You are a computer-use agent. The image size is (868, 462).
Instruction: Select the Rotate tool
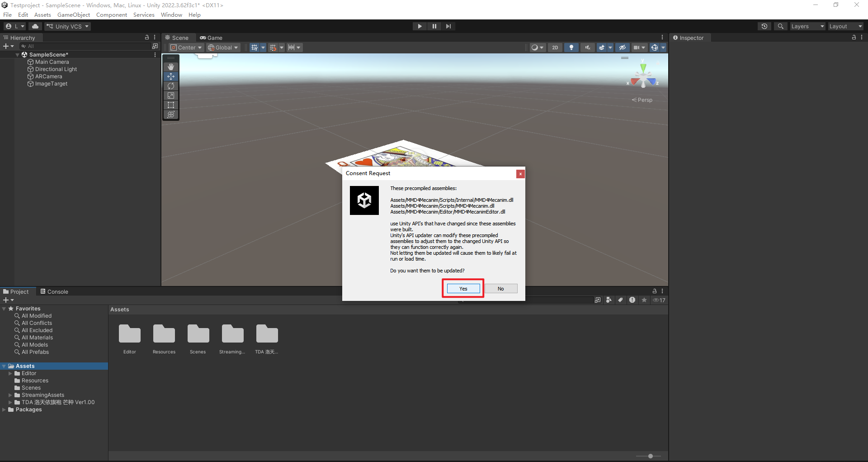[x=171, y=86]
